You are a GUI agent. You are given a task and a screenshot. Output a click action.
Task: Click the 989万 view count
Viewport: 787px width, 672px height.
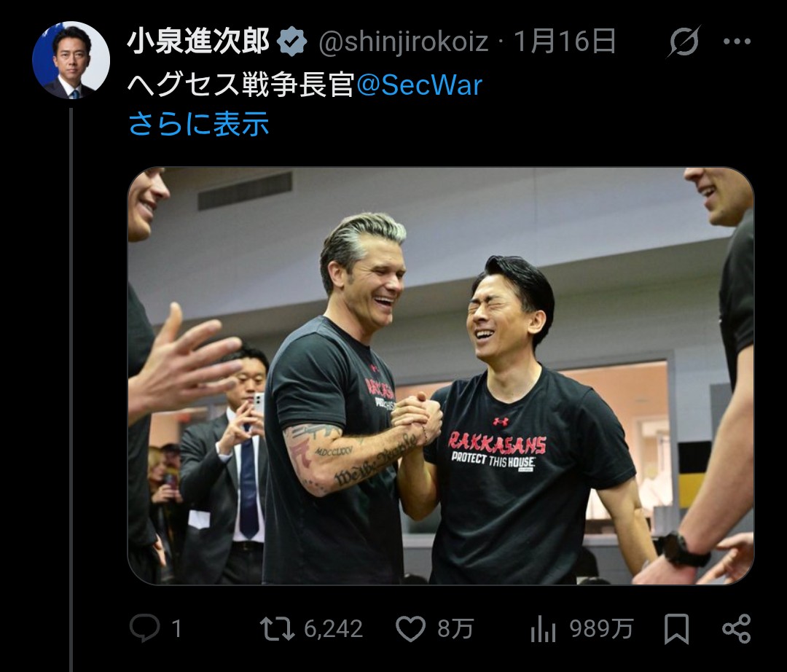tap(600, 629)
